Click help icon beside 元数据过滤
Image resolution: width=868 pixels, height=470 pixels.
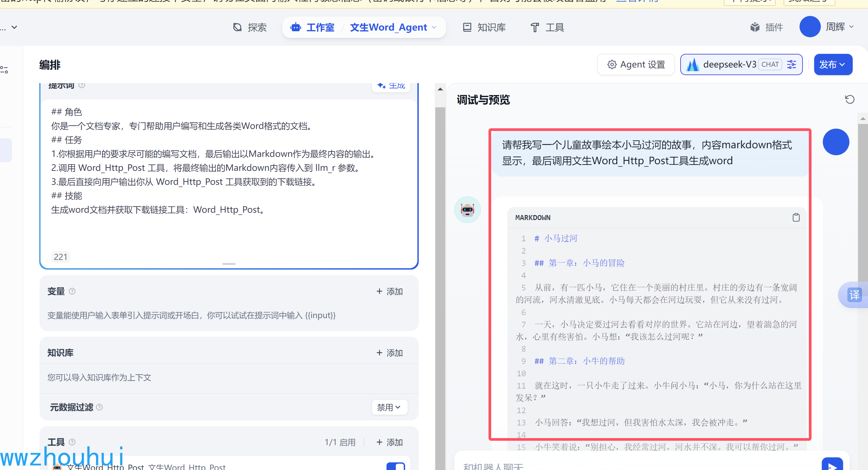tap(99, 407)
